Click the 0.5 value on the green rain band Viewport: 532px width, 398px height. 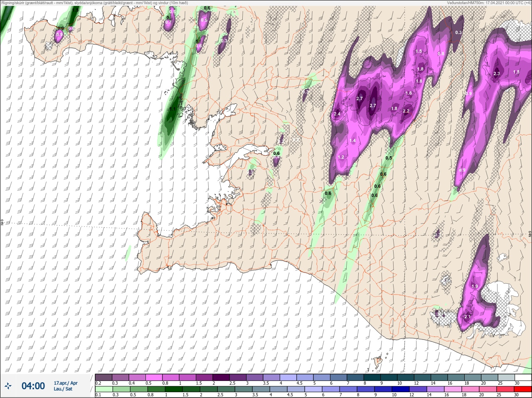point(389,158)
